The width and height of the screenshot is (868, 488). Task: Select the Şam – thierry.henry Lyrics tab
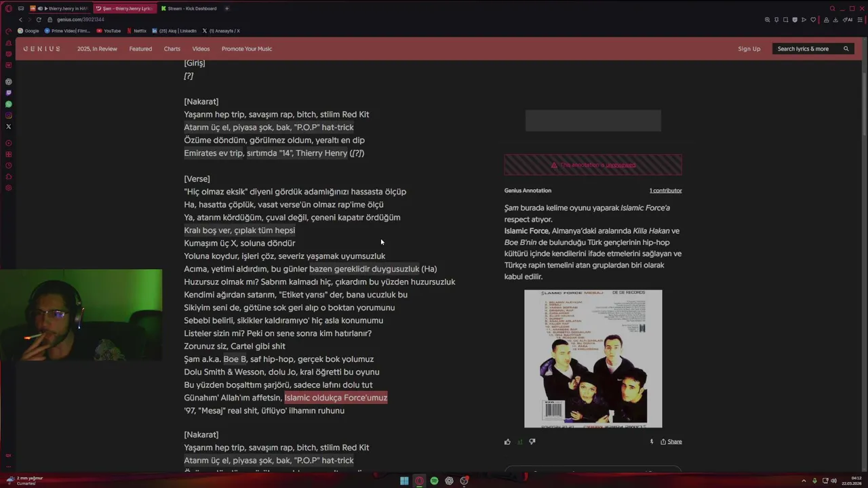[x=124, y=8]
